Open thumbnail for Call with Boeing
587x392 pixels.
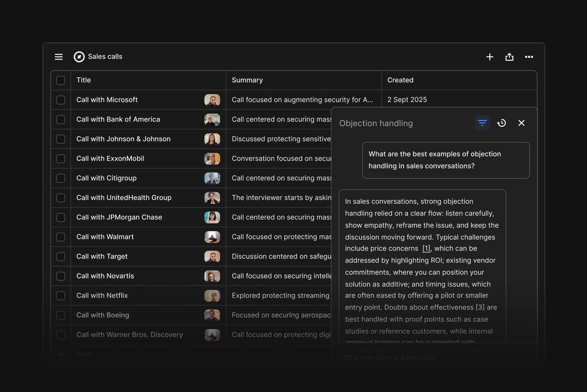tap(212, 315)
